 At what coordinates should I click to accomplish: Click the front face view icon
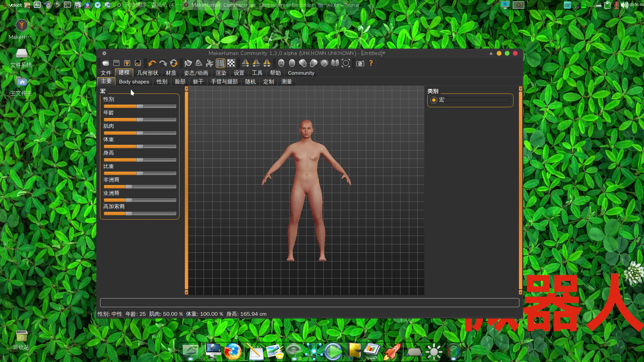tap(281, 63)
